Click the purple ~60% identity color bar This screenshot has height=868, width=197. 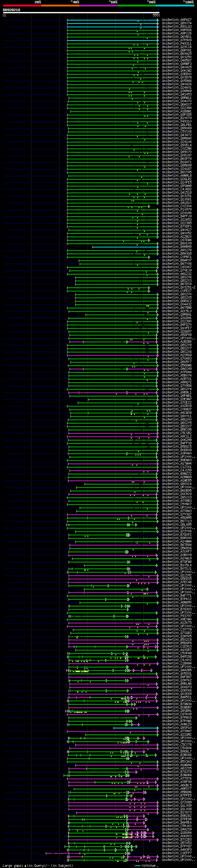pos(98,6)
